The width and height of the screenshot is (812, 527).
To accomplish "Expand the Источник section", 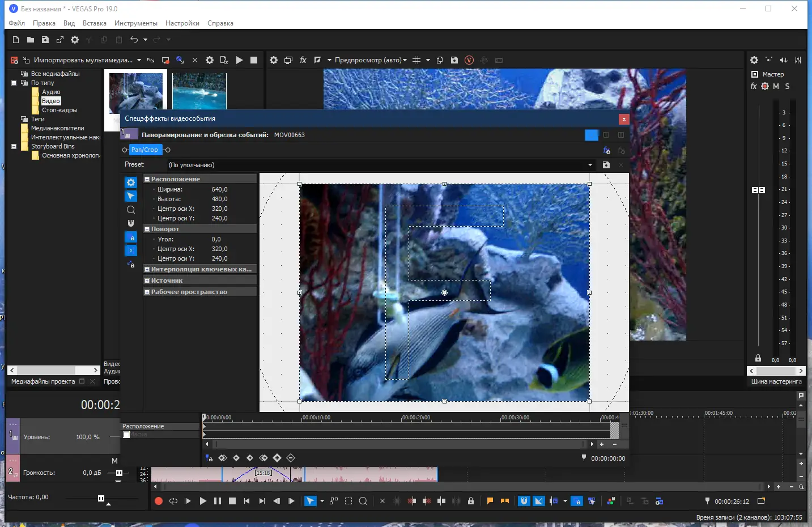I will 147,280.
